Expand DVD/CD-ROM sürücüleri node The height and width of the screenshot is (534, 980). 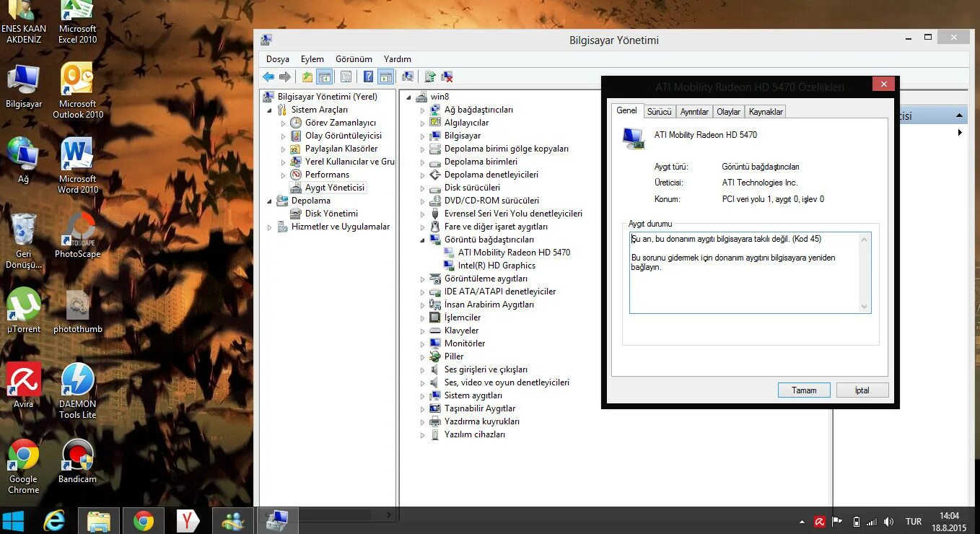coord(423,201)
